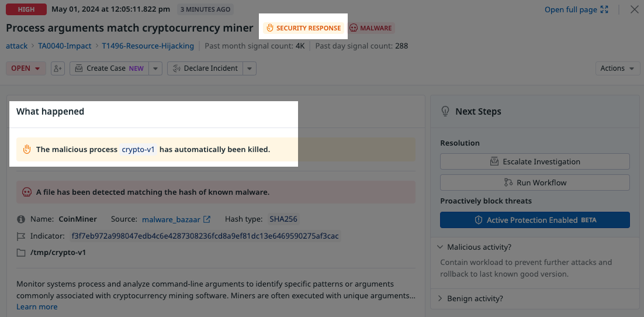Expand the Declare Incident dropdown arrow
This screenshot has width=644, height=317.
[250, 68]
